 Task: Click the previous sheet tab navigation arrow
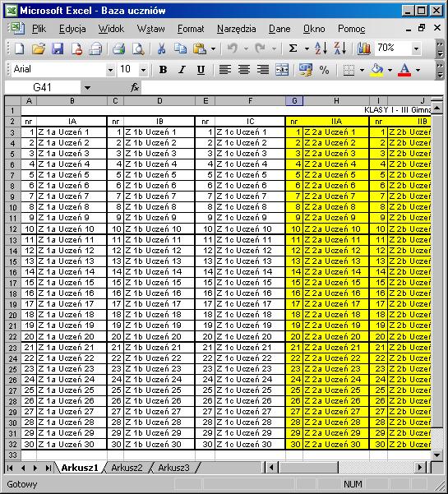[23, 468]
